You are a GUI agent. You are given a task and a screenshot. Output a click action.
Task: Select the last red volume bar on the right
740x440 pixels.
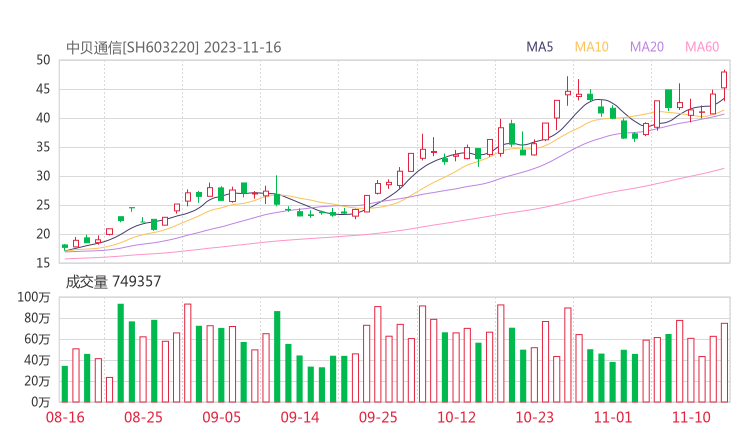point(724,363)
